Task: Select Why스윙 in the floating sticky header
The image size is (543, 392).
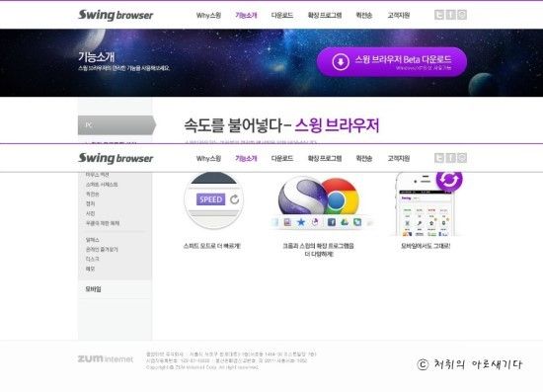Action: (208, 159)
